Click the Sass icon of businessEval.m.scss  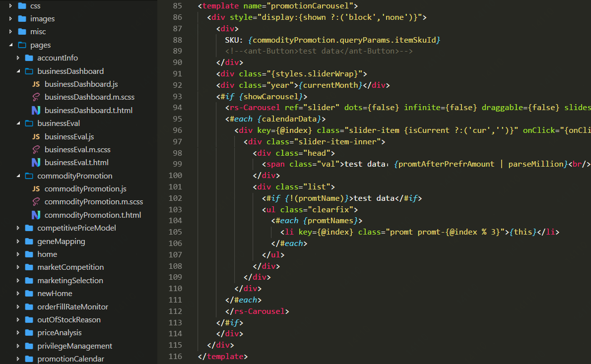36,150
